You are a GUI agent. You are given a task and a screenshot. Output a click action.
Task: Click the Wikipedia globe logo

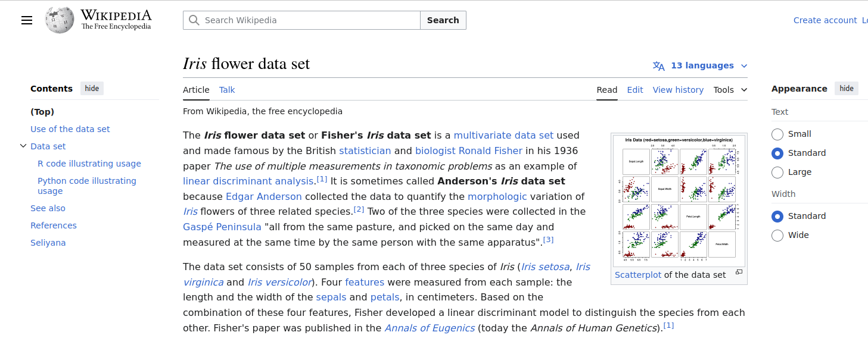coord(60,20)
